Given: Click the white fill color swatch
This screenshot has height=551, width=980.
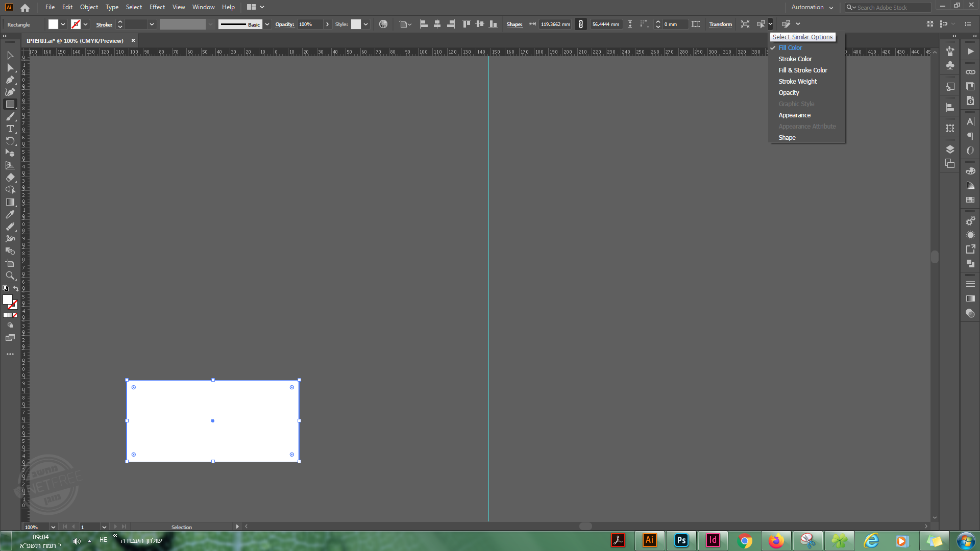Looking at the screenshot, I should (53, 24).
